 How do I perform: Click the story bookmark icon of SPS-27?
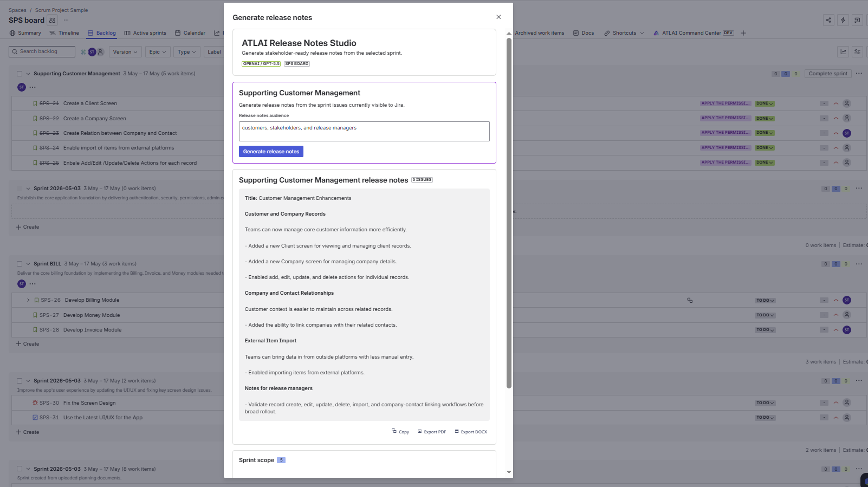point(35,315)
